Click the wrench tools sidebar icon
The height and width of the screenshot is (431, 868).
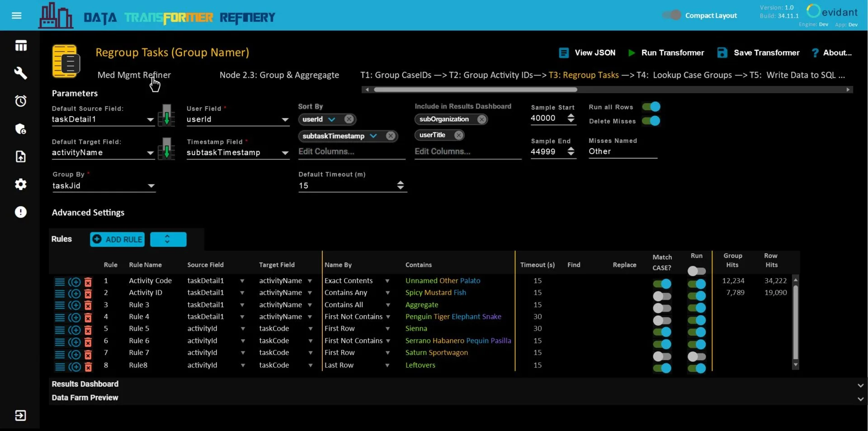[x=21, y=73]
